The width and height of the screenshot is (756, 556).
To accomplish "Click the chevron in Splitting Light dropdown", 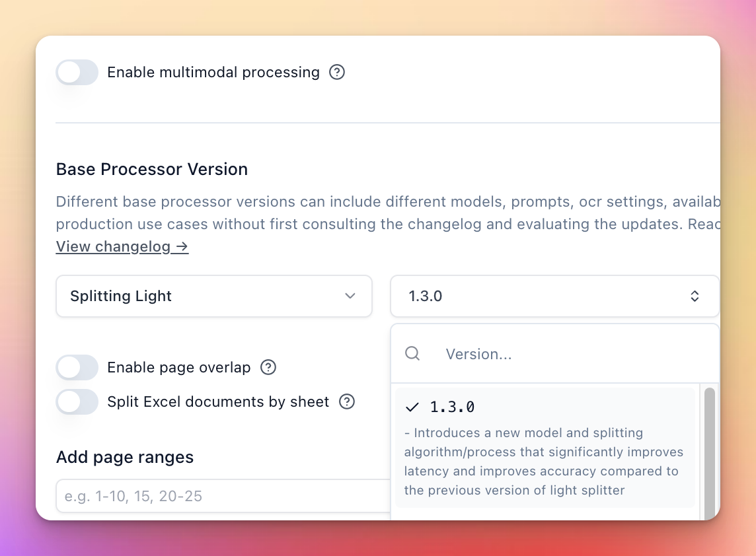I will click(350, 296).
